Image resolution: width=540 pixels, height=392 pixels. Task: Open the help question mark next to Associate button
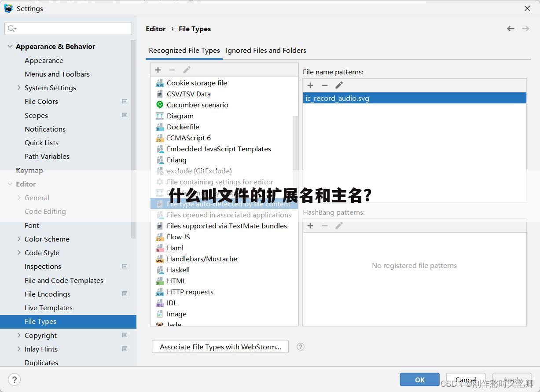pos(301,347)
